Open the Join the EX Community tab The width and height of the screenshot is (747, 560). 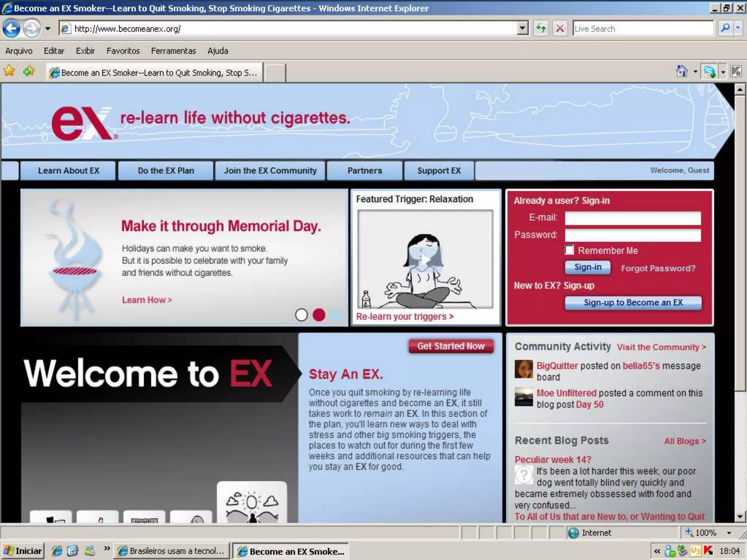click(270, 171)
